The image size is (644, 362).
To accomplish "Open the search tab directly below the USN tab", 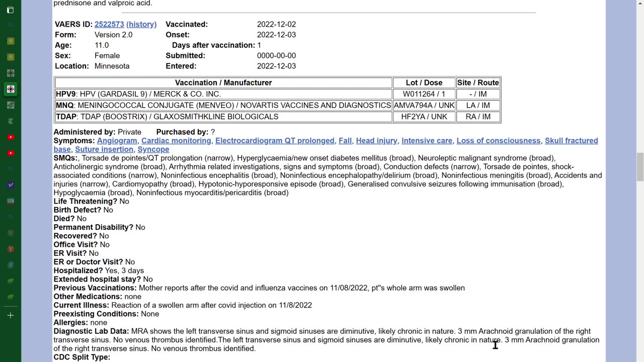I will tap(11, 217).
